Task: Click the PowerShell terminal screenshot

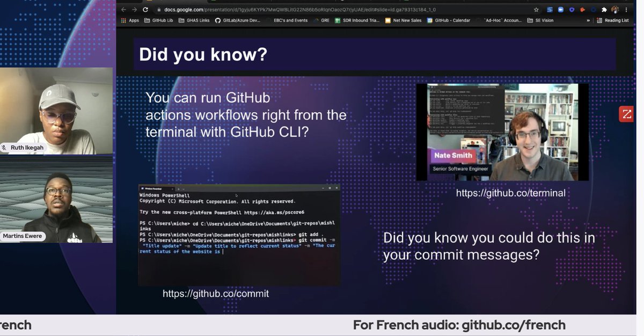Action: 239,235
